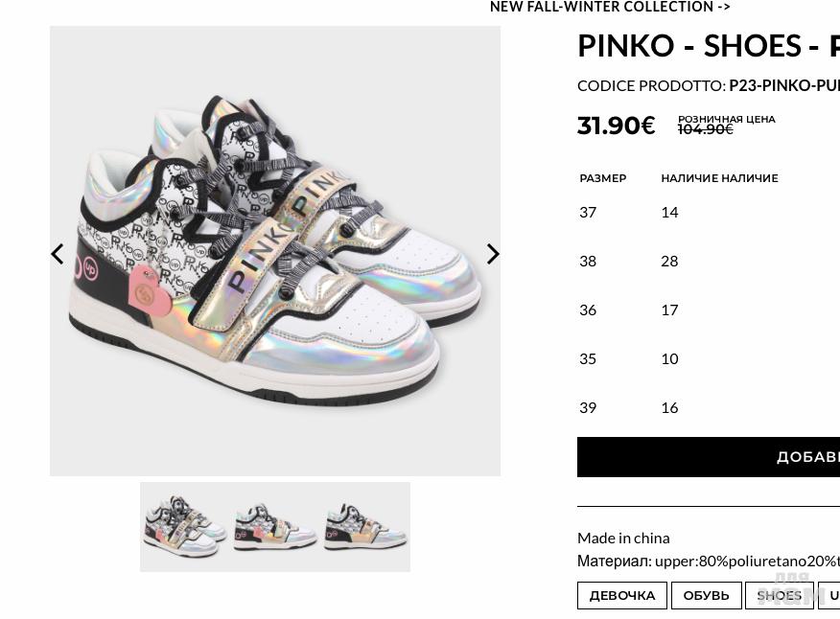Open the Shoes tag
The height and width of the screenshot is (619, 840).
pos(780,595)
